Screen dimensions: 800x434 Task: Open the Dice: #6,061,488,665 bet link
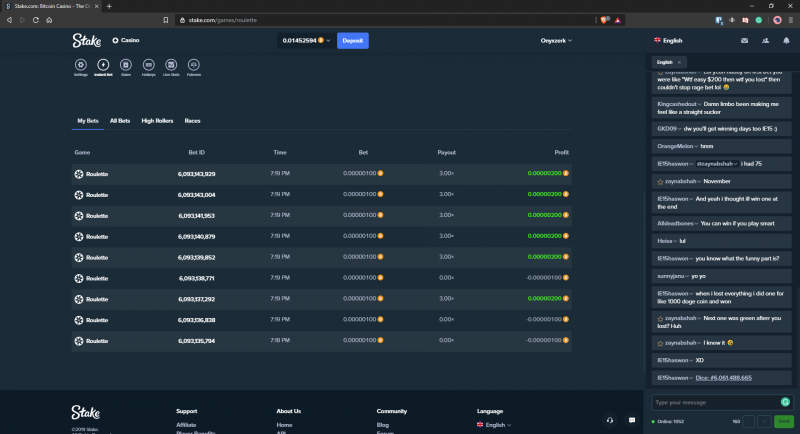coord(723,378)
